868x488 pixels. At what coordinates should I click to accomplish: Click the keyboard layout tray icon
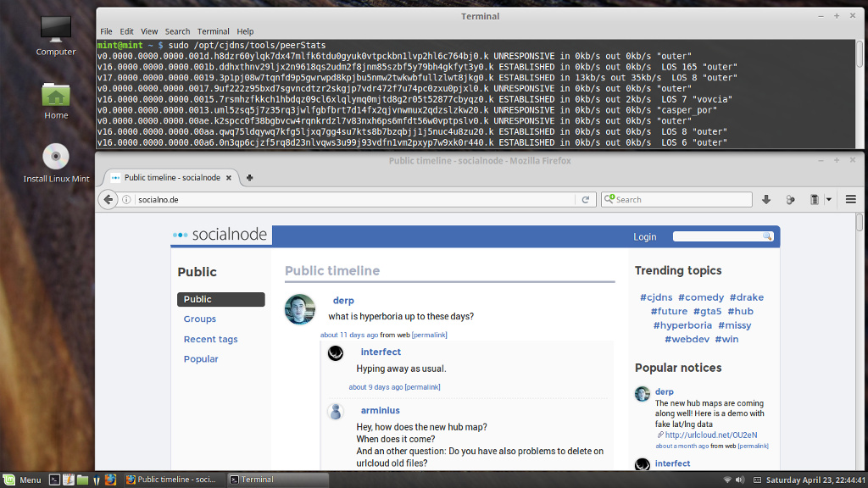click(757, 480)
